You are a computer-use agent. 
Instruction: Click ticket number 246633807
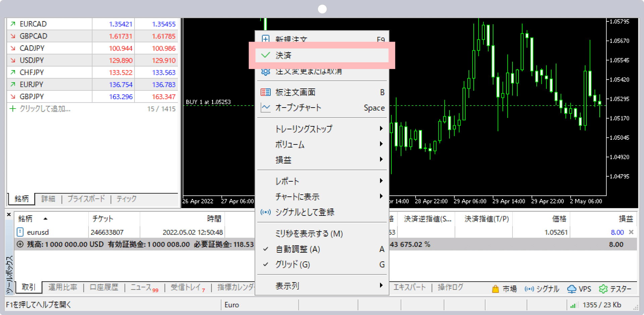[107, 232]
